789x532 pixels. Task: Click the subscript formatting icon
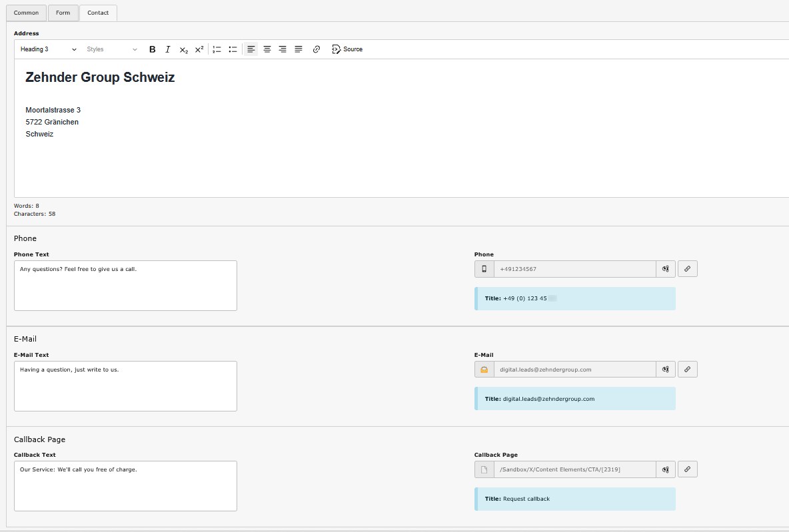pyautogui.click(x=184, y=49)
